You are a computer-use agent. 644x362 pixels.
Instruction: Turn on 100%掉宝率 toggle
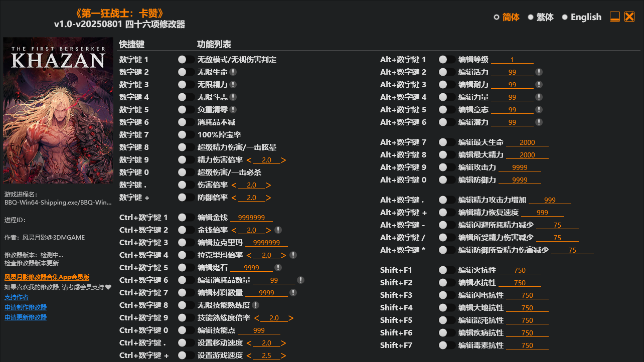click(186, 135)
